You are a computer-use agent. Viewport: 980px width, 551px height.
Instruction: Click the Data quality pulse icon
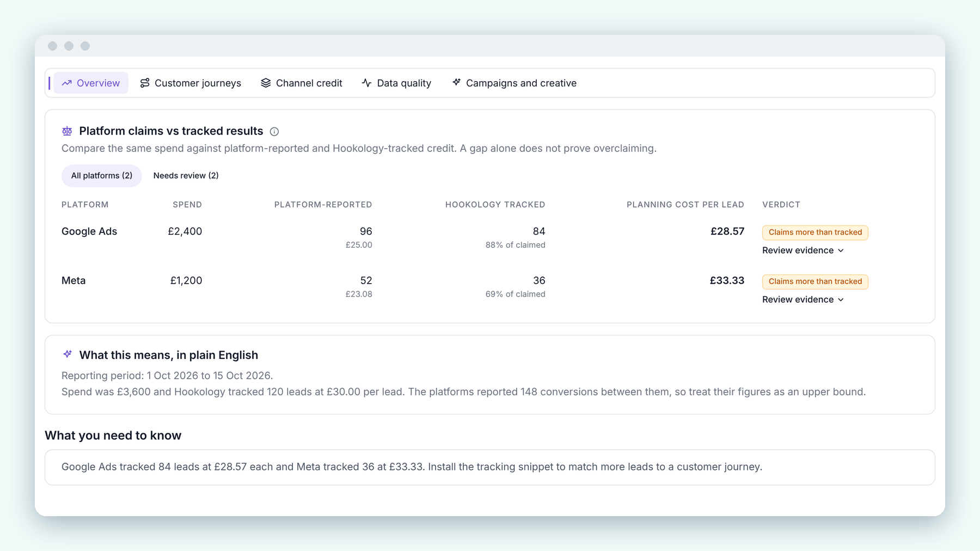tap(367, 83)
